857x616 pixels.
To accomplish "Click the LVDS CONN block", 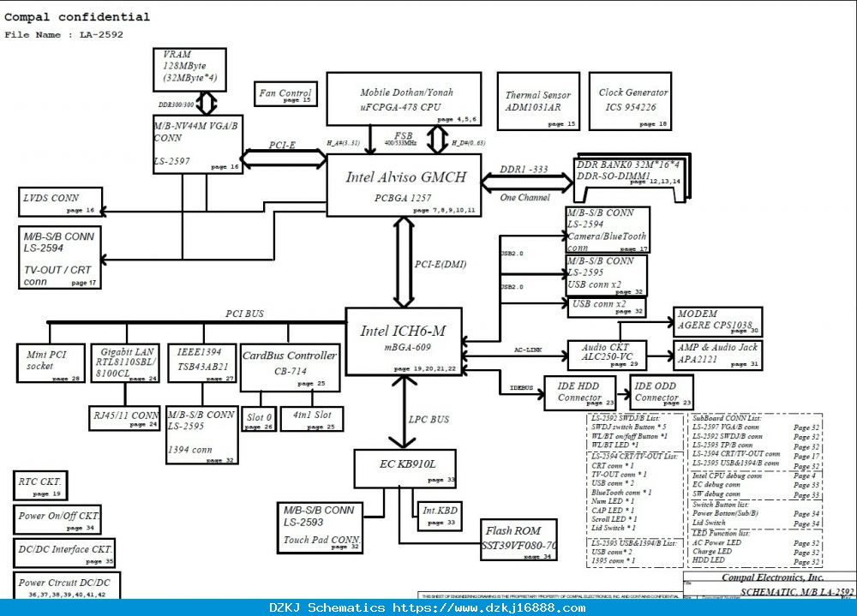I will 61,201.
